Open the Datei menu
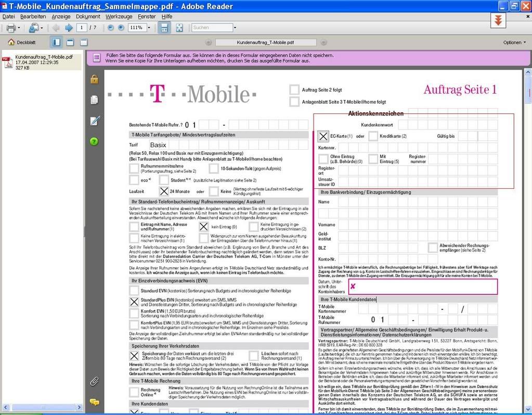Screen dimensions: 532x415 coord(9,16)
